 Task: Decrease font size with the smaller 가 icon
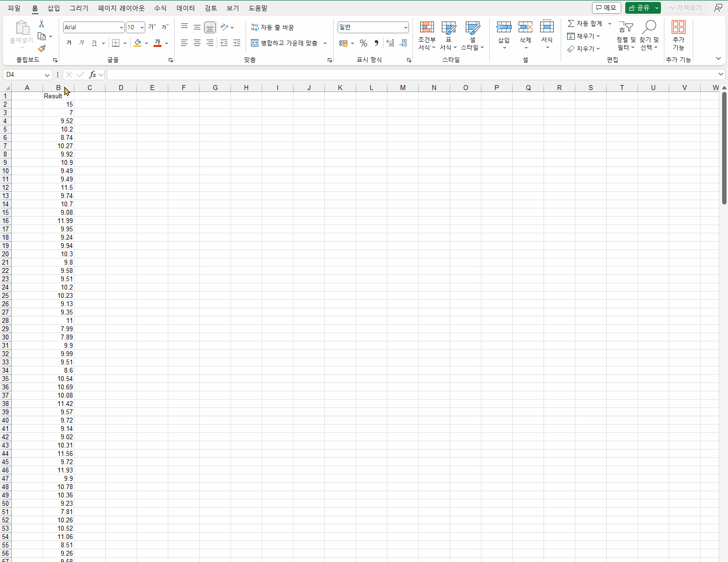[x=165, y=27]
